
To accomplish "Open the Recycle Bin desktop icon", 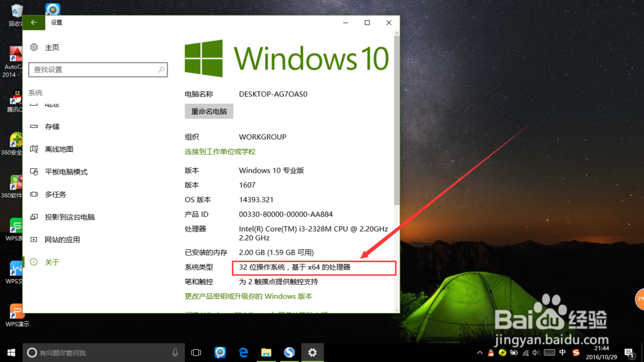I will [x=15, y=15].
